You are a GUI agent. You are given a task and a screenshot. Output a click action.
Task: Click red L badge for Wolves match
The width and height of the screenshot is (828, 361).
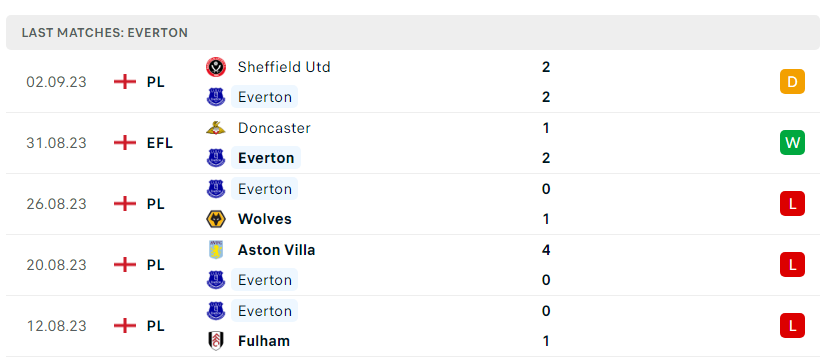[x=792, y=204]
